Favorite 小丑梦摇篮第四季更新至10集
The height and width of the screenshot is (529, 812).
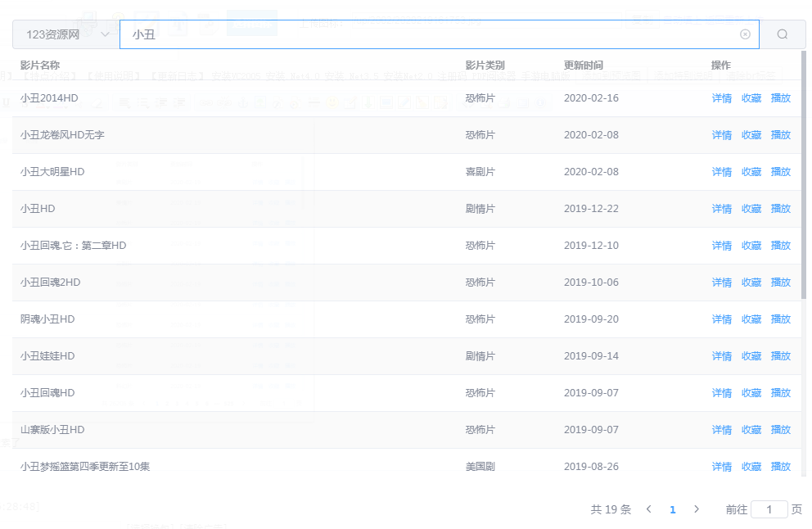tap(751, 467)
